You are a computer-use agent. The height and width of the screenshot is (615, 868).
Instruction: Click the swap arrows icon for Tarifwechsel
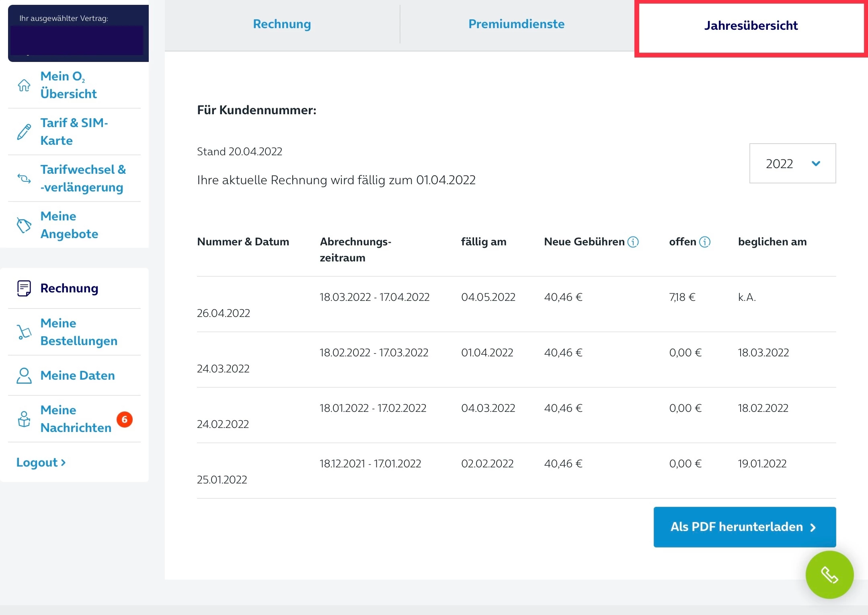[24, 178]
